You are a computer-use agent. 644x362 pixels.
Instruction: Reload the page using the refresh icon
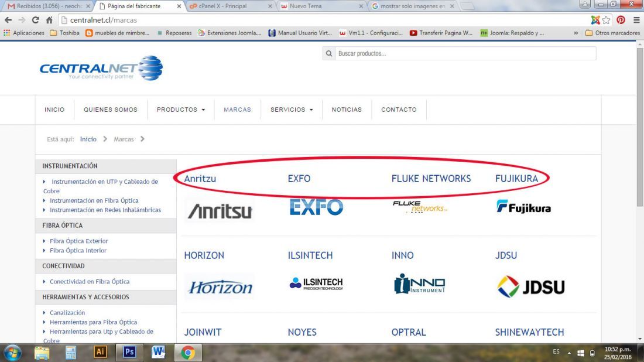point(36,20)
